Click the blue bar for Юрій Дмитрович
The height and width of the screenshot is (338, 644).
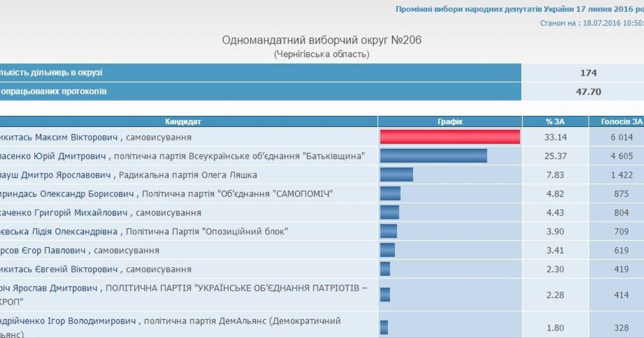tap(434, 156)
